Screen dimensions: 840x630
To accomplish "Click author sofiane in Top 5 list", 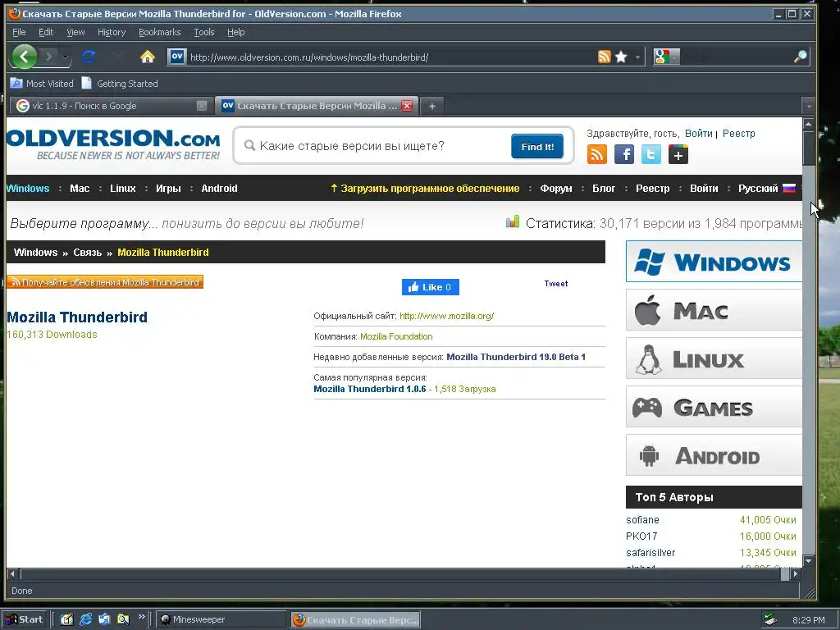I will (642, 519).
